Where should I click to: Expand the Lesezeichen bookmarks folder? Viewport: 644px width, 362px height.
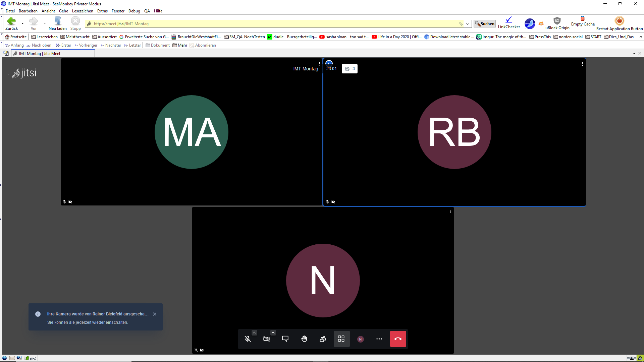coord(44,37)
